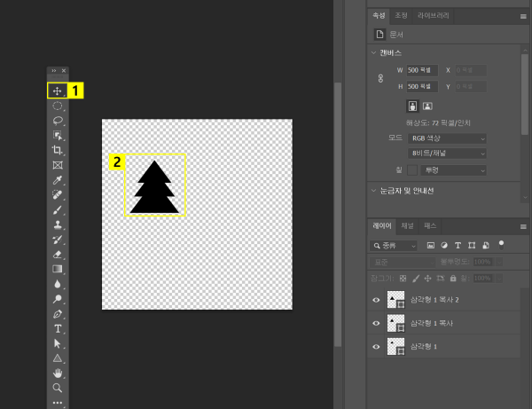
Task: Hide the 삼각형 1 복사 layer
Action: tap(376, 323)
